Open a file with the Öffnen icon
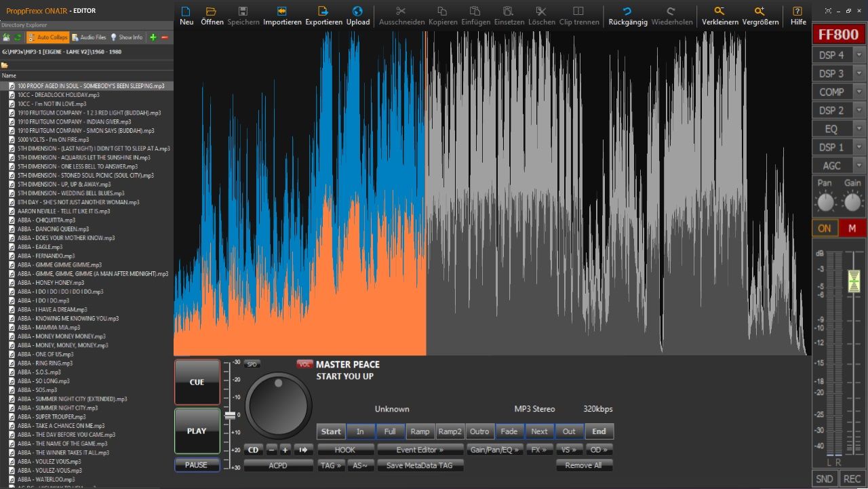This screenshot has height=489, width=868. point(212,12)
